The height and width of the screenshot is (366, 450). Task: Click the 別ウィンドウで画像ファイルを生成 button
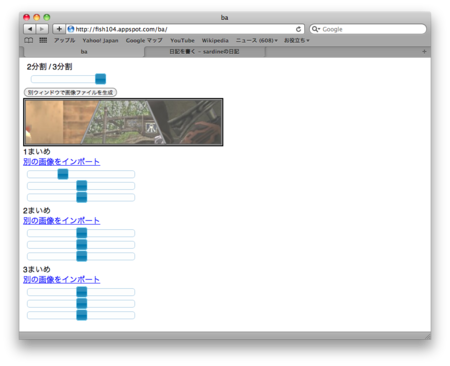click(70, 92)
